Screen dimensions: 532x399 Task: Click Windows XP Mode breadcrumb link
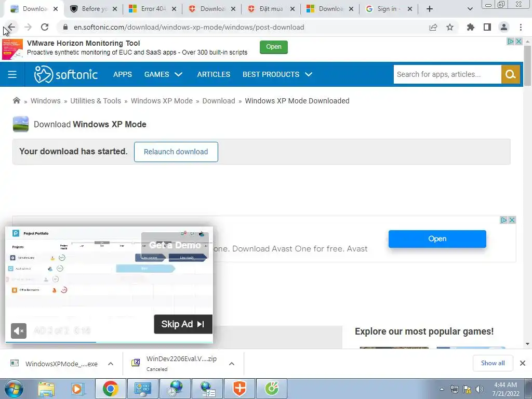click(162, 101)
